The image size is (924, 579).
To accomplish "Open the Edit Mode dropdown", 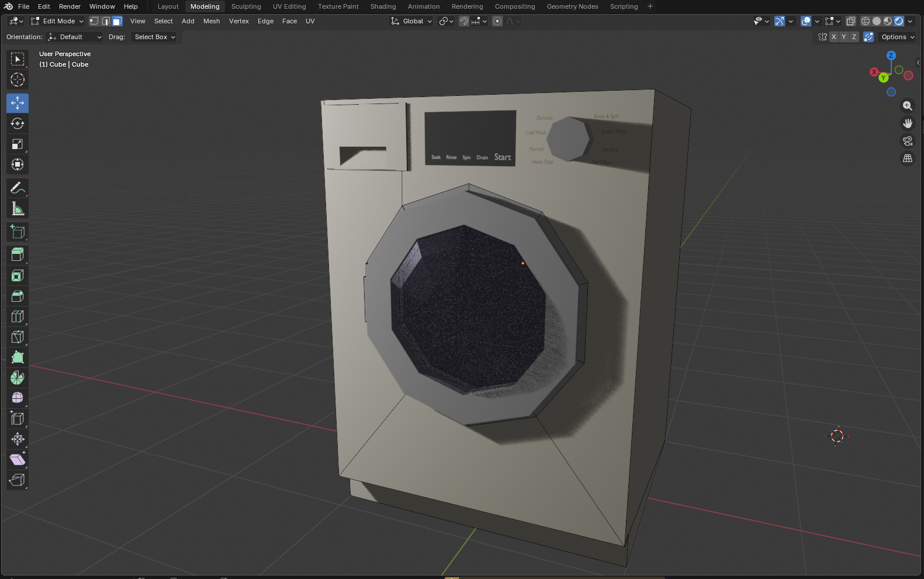I will point(57,21).
